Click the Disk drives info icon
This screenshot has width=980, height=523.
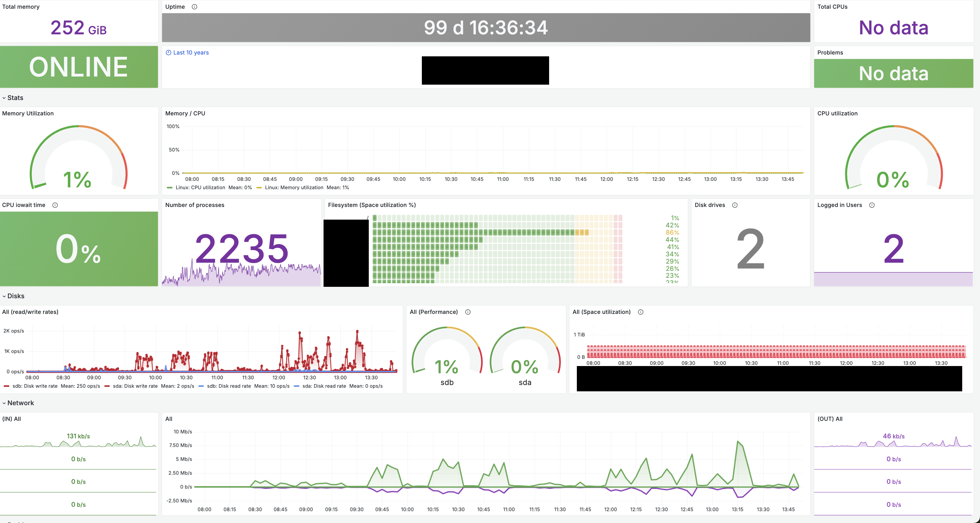735,205
